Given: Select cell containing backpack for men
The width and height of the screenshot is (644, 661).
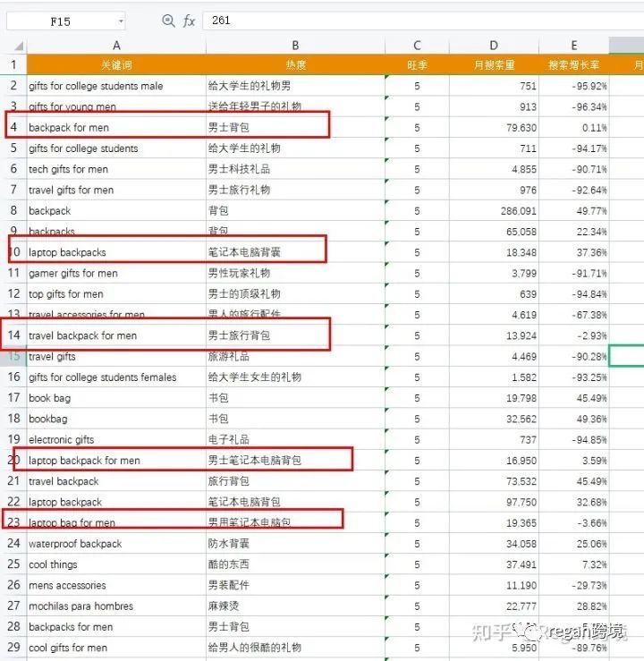Looking at the screenshot, I should tap(116, 127).
